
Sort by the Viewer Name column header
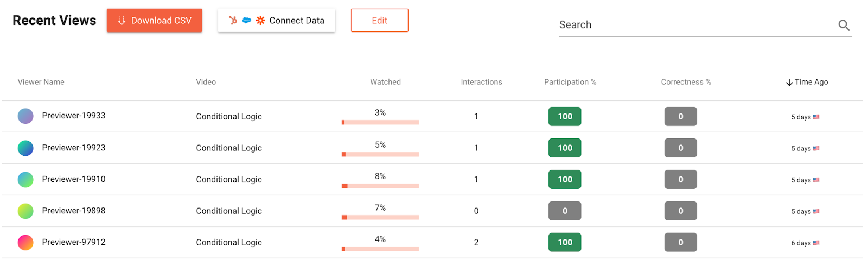coord(41,82)
